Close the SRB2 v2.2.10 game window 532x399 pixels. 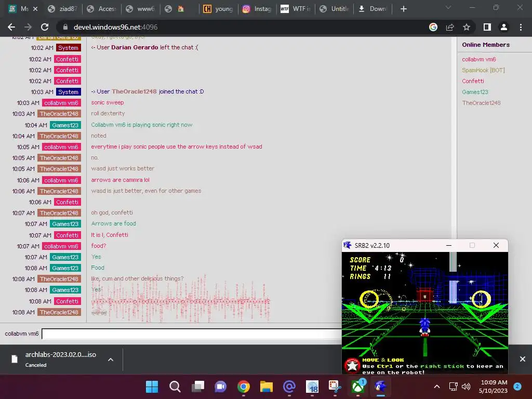tap(496, 245)
